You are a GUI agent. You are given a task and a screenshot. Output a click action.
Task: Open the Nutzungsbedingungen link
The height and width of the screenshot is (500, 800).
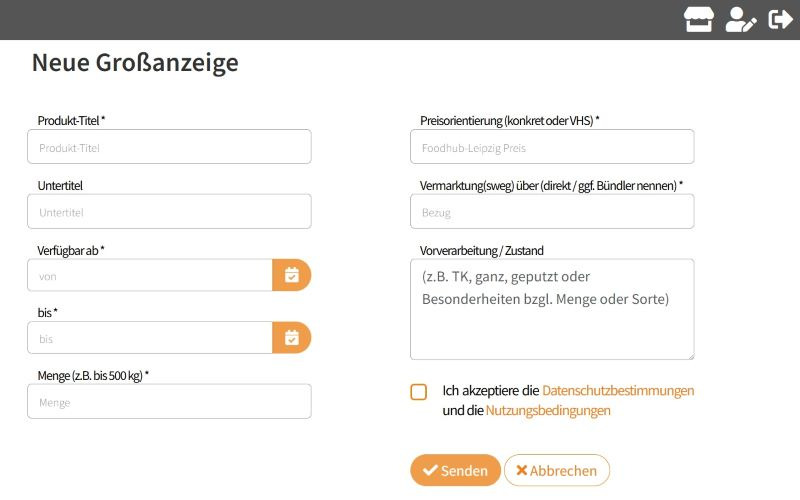coord(548,410)
